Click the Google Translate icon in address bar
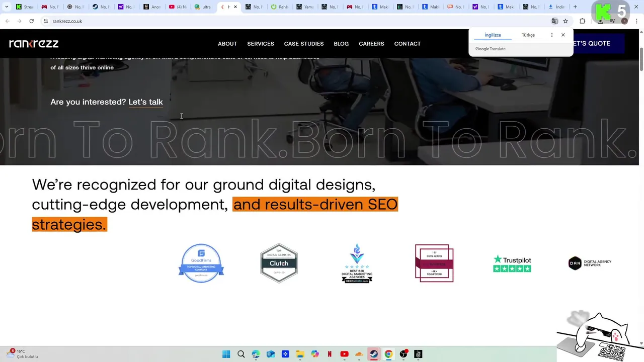This screenshot has width=644, height=362. pyautogui.click(x=554, y=21)
